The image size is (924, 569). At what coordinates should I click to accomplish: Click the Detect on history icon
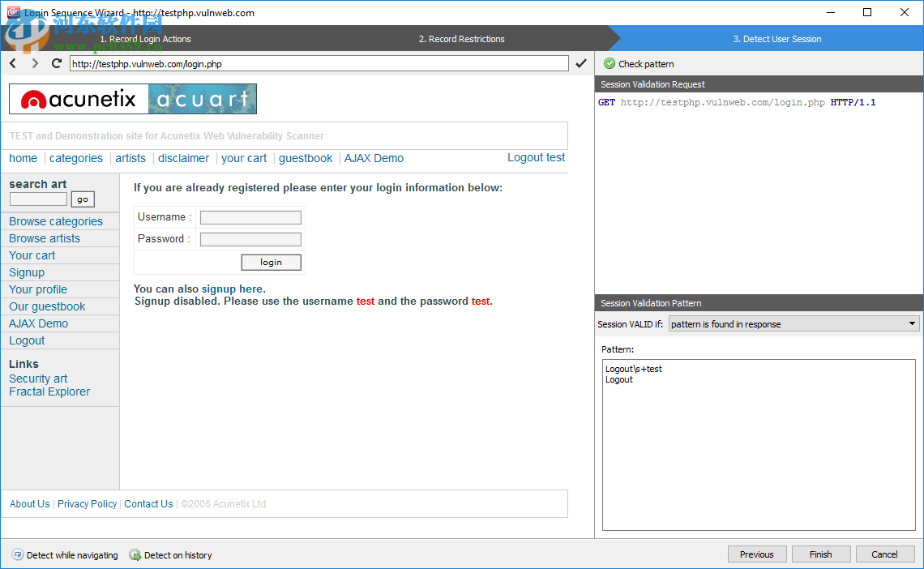[x=135, y=555]
